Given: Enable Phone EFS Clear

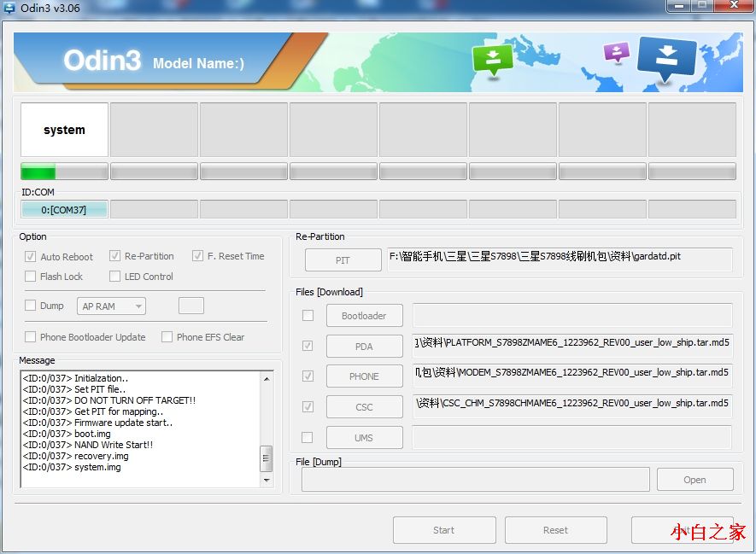Looking at the screenshot, I should pyautogui.click(x=167, y=336).
